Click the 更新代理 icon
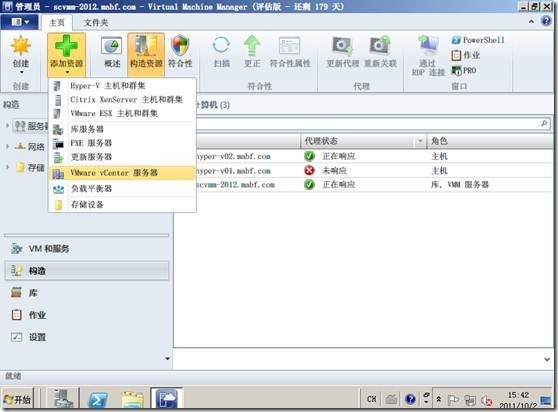The height and width of the screenshot is (412, 558). click(343, 46)
